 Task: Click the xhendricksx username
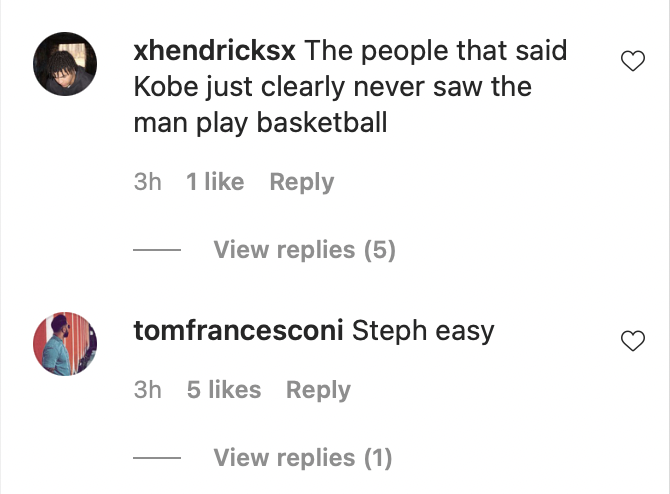tap(214, 50)
